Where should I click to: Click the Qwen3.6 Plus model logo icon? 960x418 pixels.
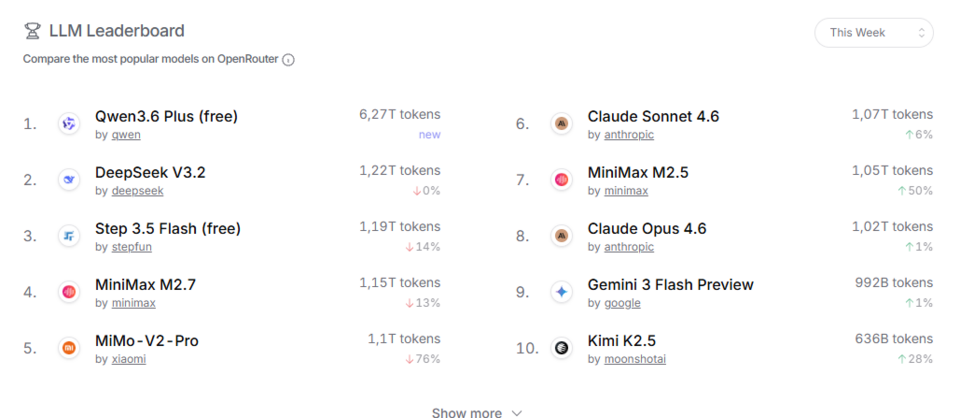tap(69, 124)
